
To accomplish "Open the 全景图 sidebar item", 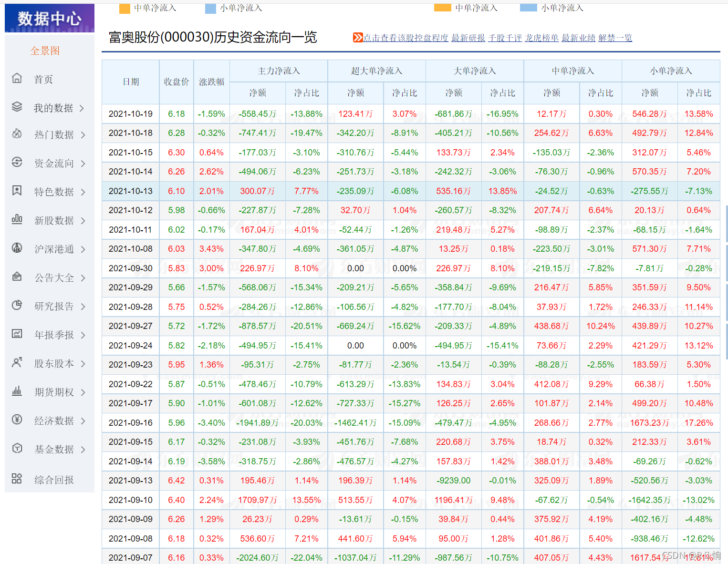I will [x=45, y=51].
